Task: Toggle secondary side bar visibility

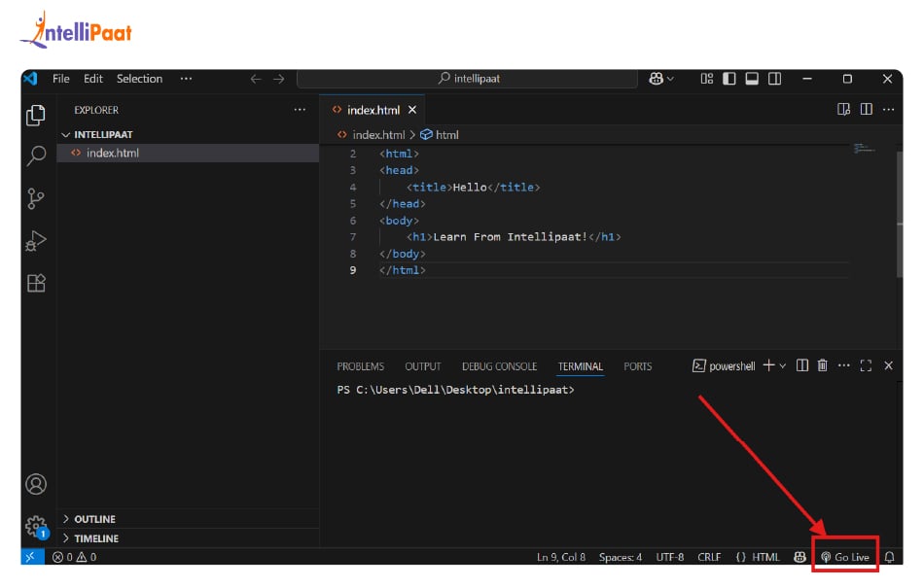Action: (x=774, y=79)
